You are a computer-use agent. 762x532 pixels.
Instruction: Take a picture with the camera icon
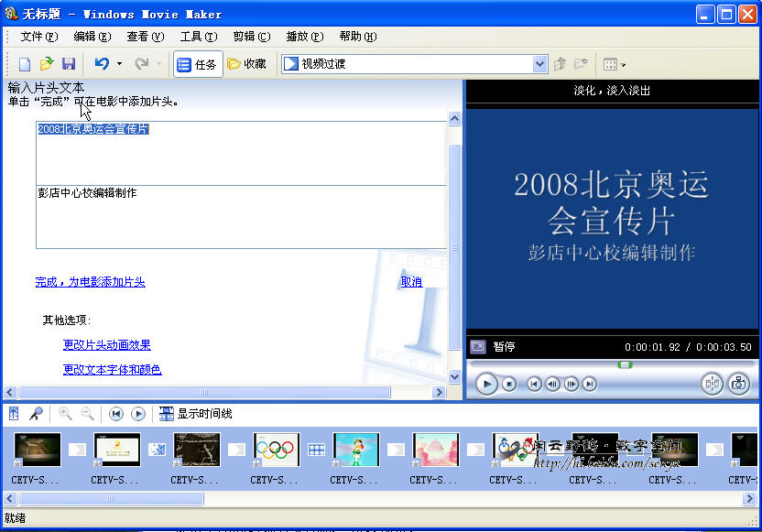(739, 385)
